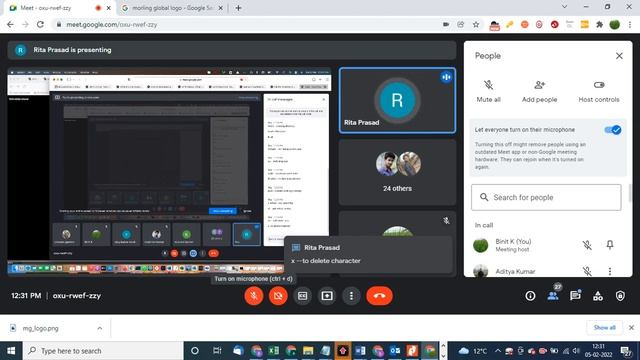The width and height of the screenshot is (640, 360).
Task: Expand mg_logo.png download options arrow
Action: [100, 328]
